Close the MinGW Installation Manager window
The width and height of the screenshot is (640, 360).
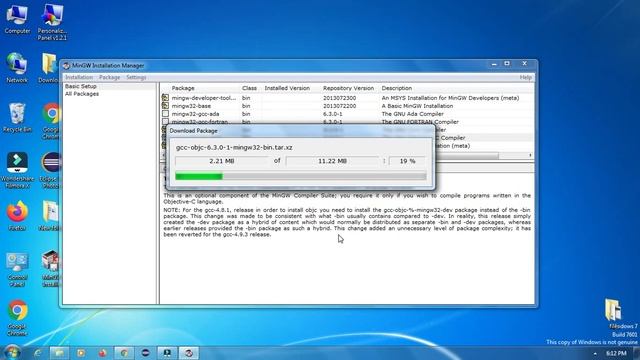[524, 64]
